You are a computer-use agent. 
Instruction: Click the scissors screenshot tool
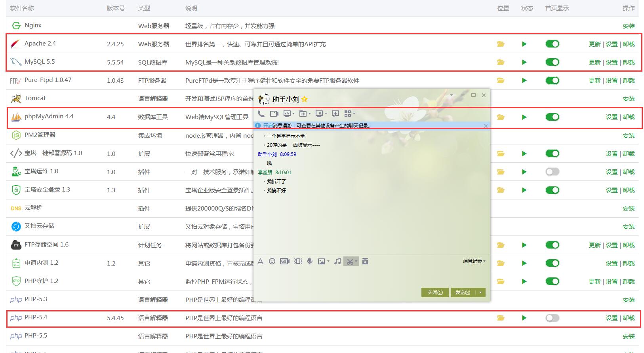coord(349,261)
